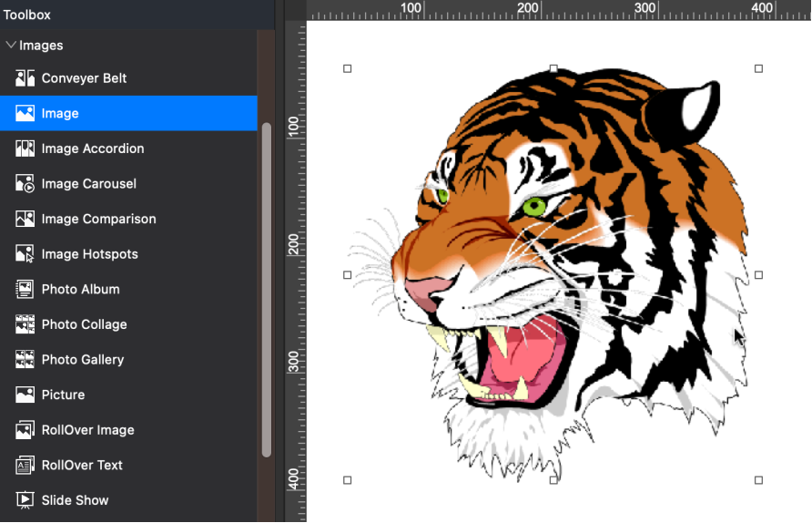The width and height of the screenshot is (812, 523).
Task: Click the right-middle resize handle
Action: 758,274
